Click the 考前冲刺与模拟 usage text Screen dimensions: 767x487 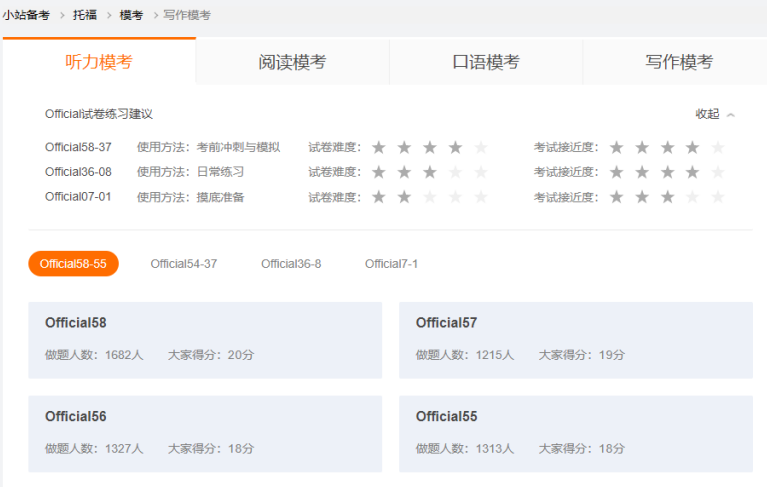[x=238, y=147]
